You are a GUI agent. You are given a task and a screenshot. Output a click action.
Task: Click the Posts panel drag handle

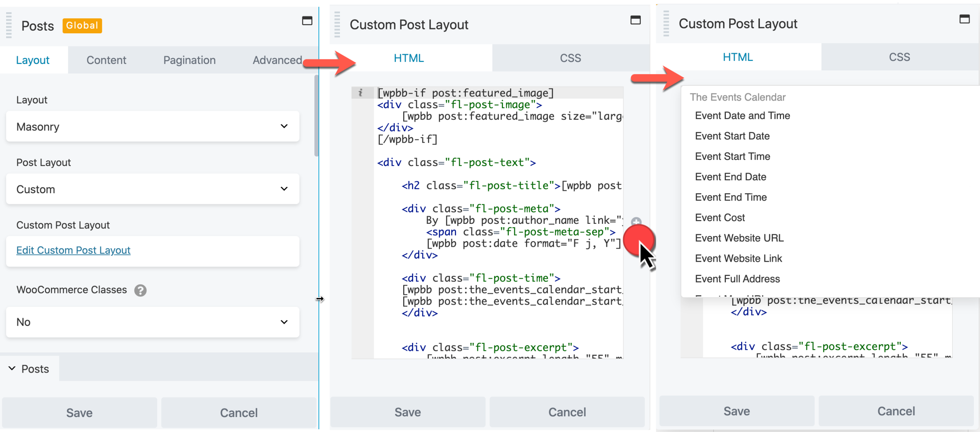(x=9, y=25)
